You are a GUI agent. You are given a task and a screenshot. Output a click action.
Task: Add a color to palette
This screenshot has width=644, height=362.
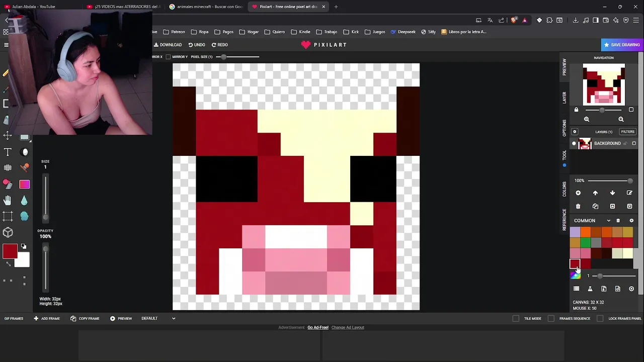pos(631,221)
